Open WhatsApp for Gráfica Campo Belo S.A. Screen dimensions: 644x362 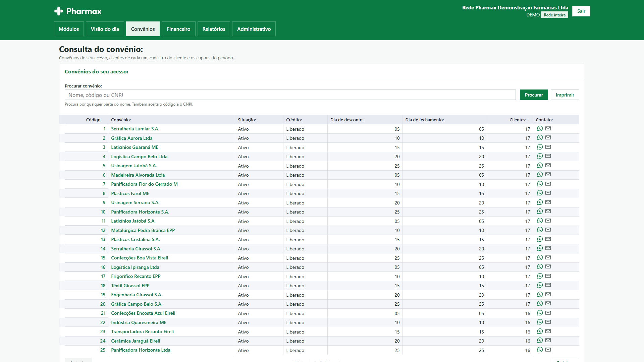pos(540,304)
